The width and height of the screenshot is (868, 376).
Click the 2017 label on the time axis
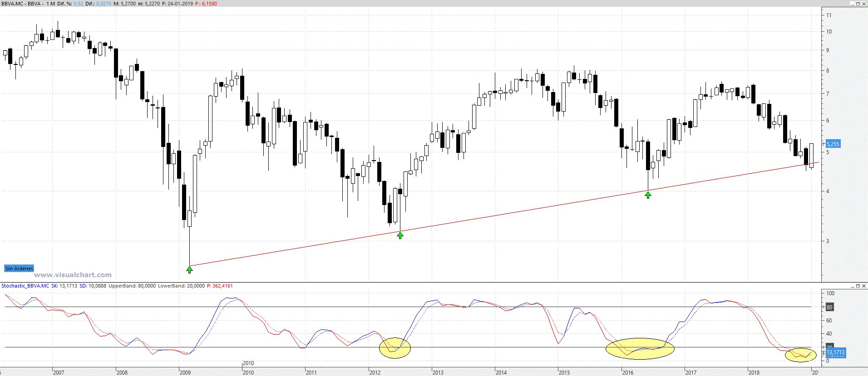690,373
